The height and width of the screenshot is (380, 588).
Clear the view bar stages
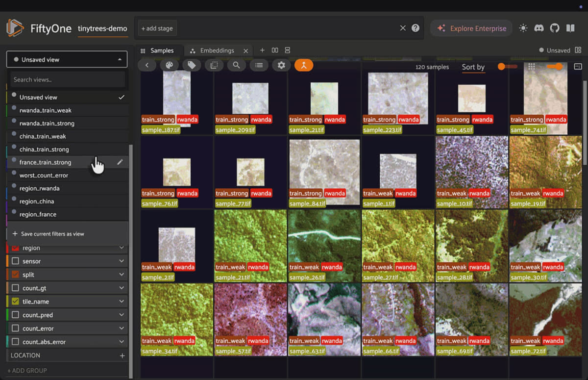point(403,28)
